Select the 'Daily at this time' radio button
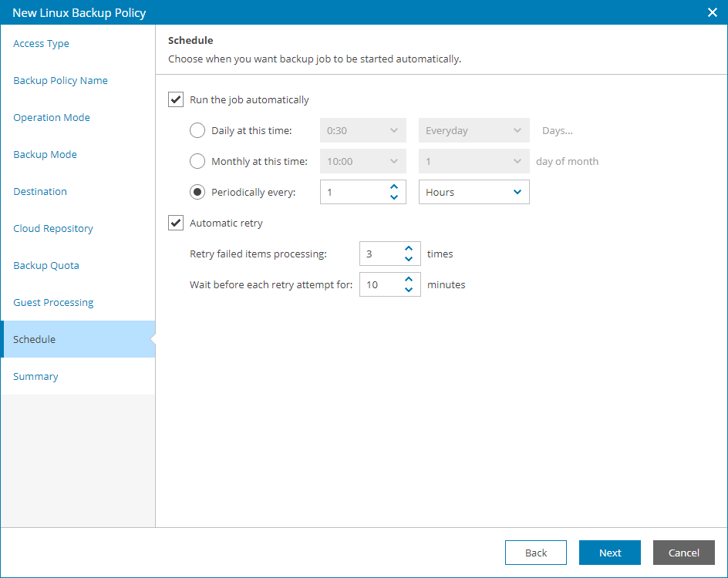This screenshot has width=728, height=578. point(197,130)
